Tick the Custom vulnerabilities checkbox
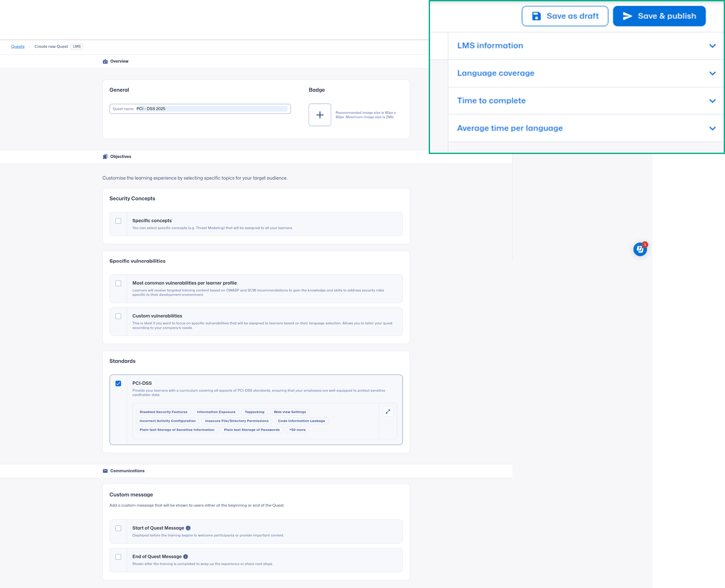This screenshot has height=588, width=725. pyautogui.click(x=118, y=316)
